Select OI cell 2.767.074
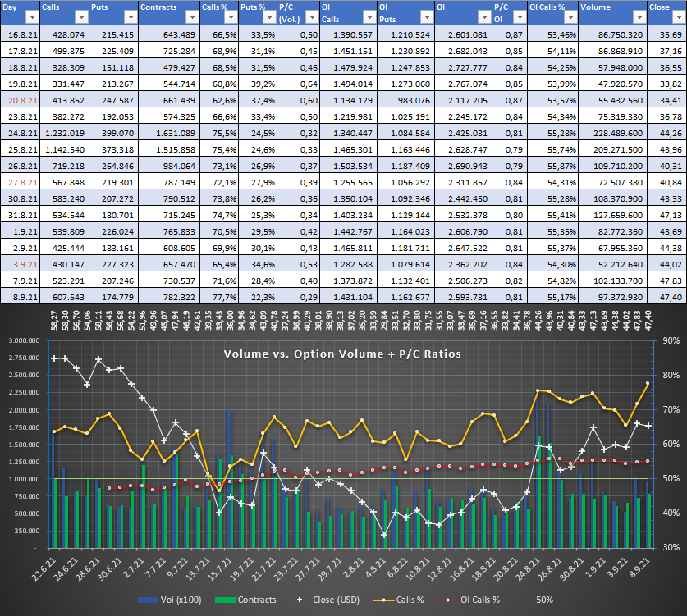The image size is (687, 616). point(464,84)
